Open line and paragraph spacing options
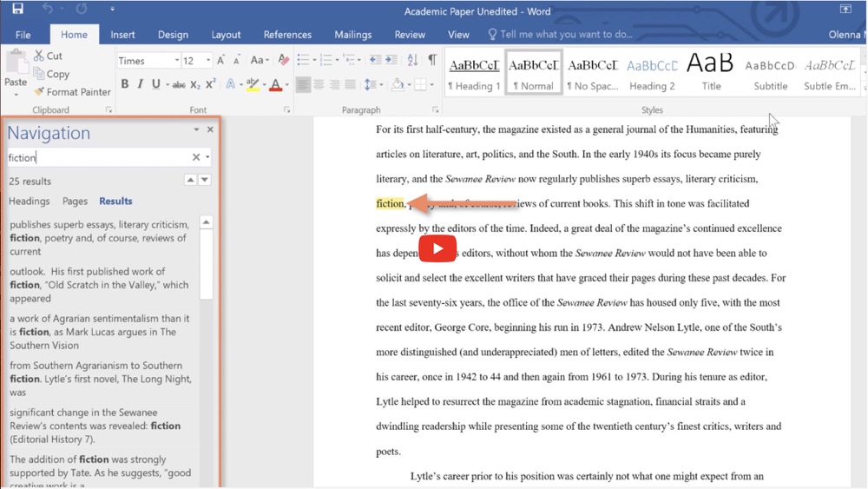 coord(370,85)
